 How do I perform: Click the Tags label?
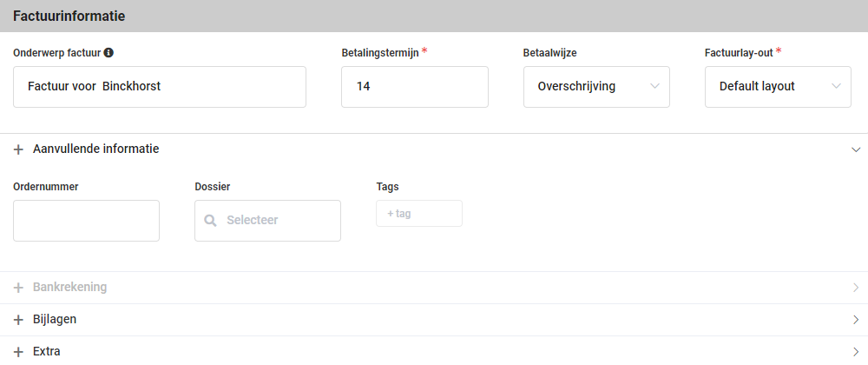tap(387, 187)
